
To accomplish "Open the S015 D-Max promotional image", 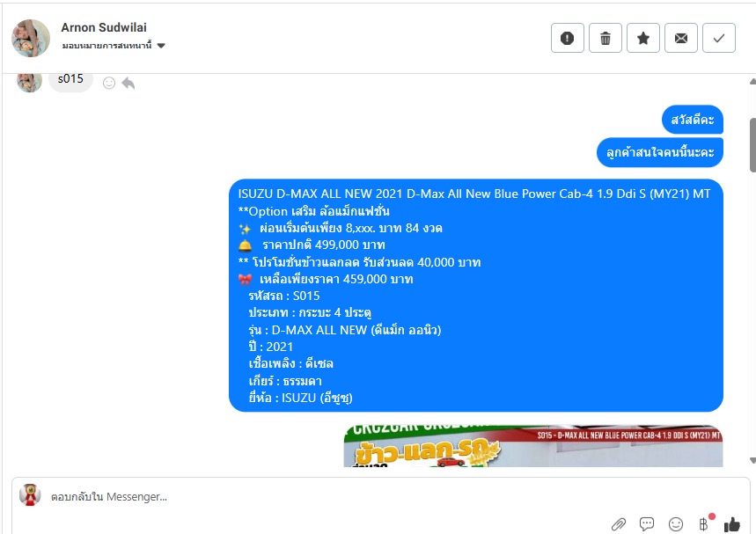I will tap(533, 446).
